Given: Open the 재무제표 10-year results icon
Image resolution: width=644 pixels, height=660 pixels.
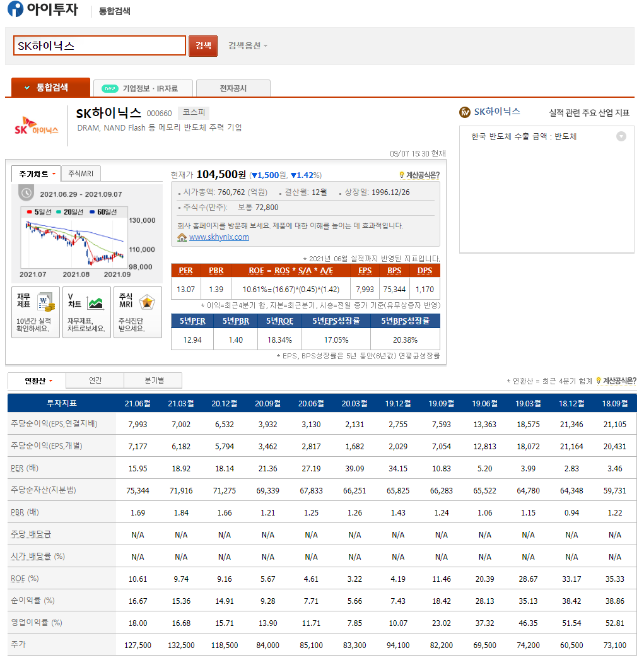Looking at the screenshot, I should 35,312.
